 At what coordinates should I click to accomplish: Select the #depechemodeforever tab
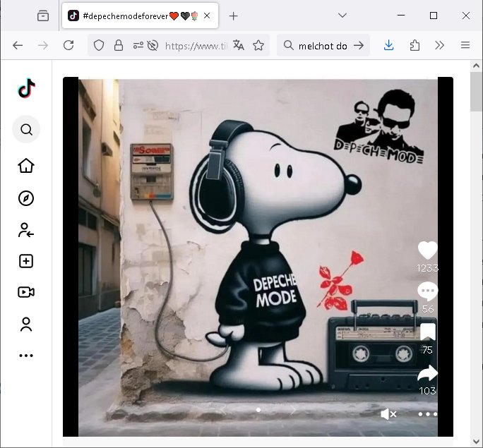140,16
